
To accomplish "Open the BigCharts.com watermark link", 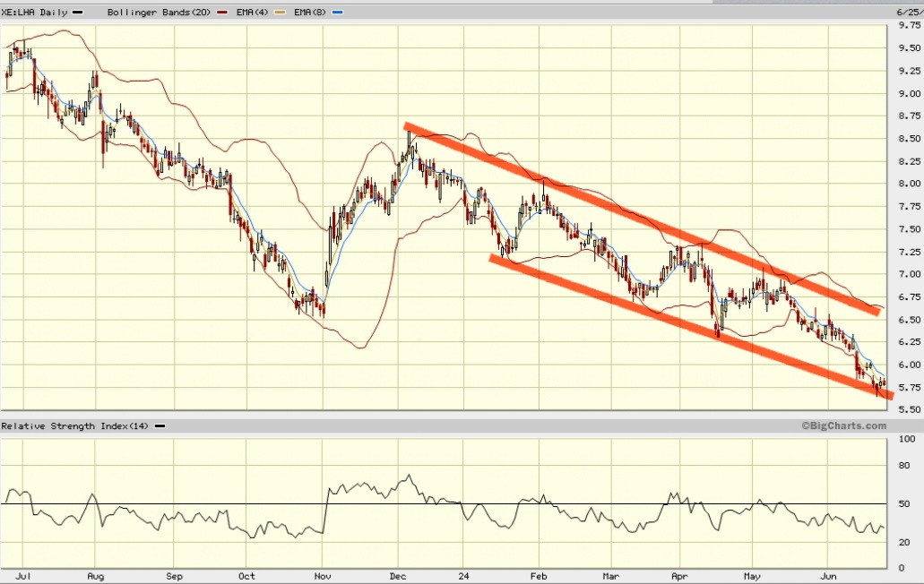I will (x=842, y=425).
